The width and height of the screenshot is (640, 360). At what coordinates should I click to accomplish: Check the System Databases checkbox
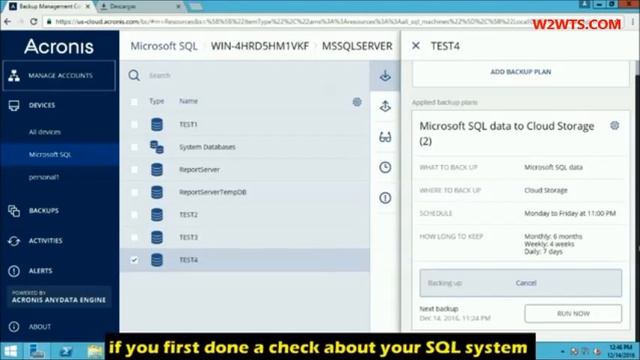point(134,147)
